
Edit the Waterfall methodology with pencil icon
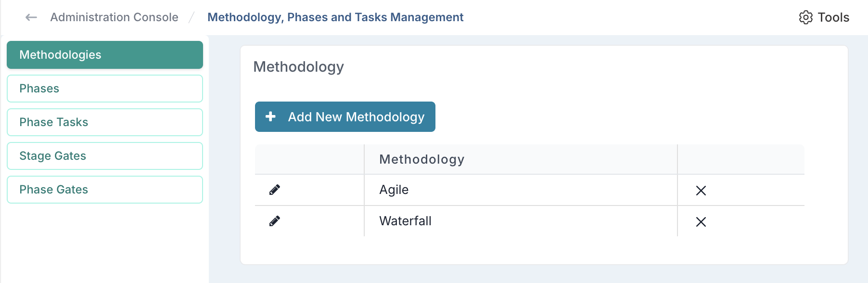pos(275,221)
